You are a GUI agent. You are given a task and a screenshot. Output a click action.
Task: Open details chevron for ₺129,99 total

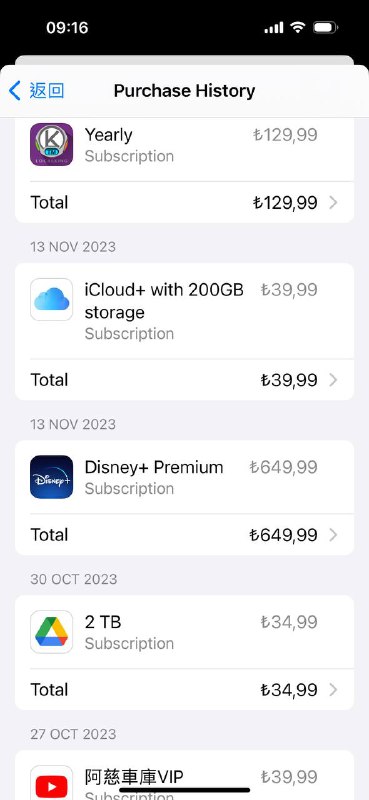[x=333, y=203]
